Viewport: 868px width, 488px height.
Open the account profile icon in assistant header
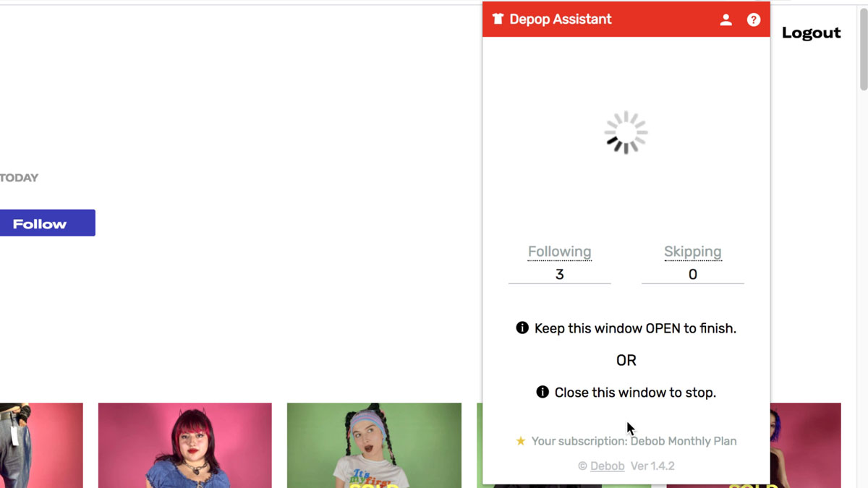pyautogui.click(x=726, y=20)
